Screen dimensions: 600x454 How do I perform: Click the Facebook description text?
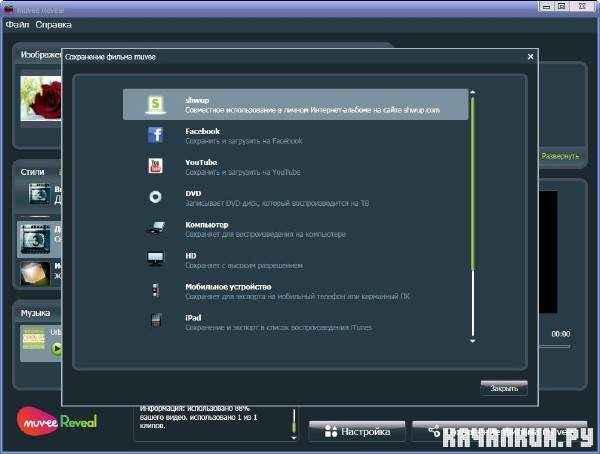tap(244, 141)
